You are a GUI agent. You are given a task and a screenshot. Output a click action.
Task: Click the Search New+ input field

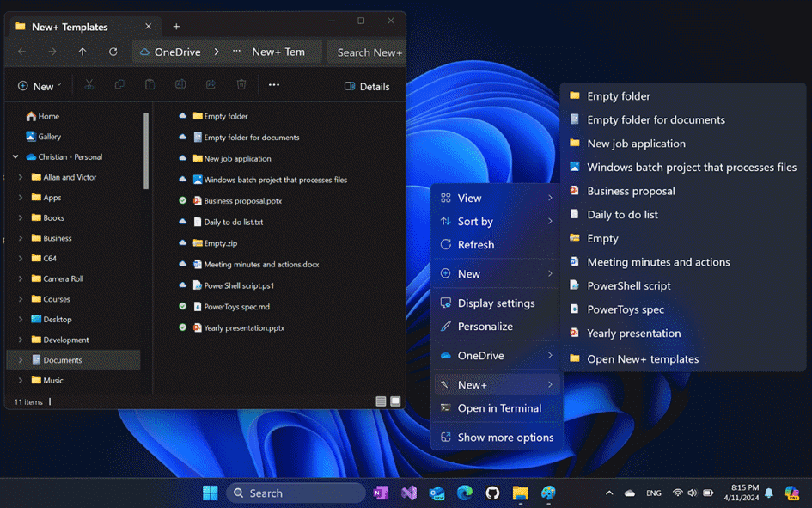(369, 52)
